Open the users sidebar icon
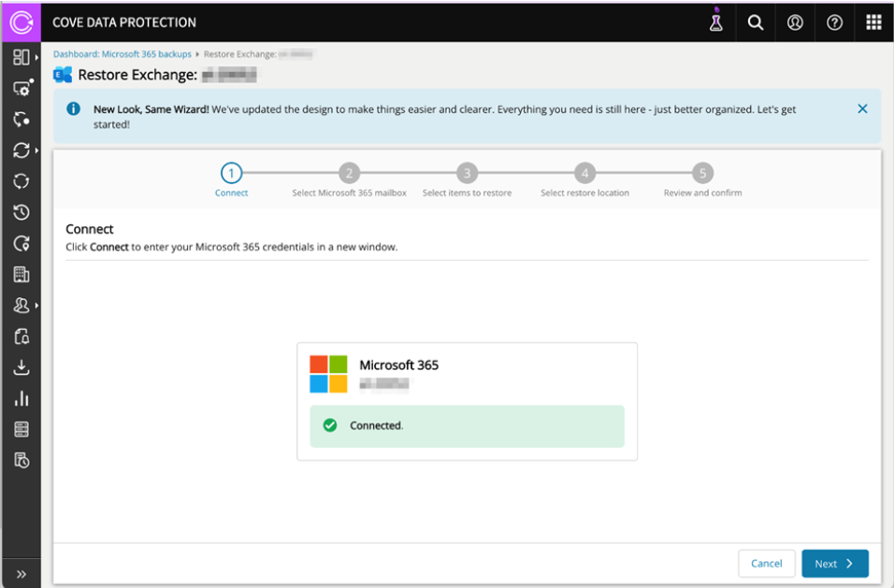The height and width of the screenshot is (588, 894). coord(22,306)
